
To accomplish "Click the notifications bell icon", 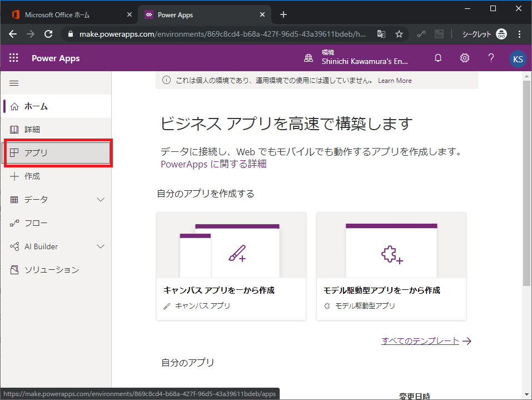I will pos(438,58).
